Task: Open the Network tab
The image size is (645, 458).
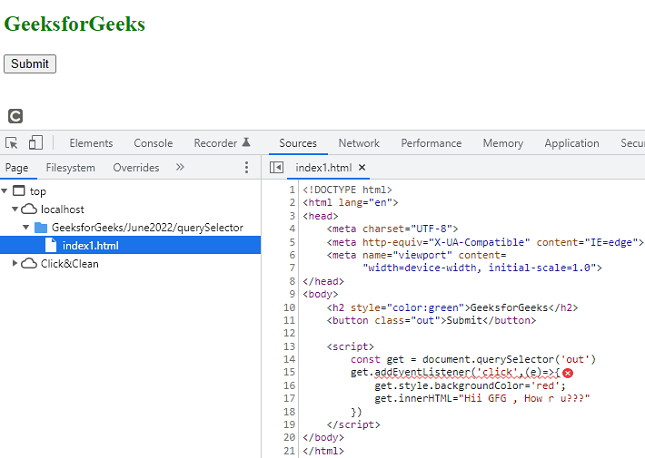Action: [x=359, y=143]
